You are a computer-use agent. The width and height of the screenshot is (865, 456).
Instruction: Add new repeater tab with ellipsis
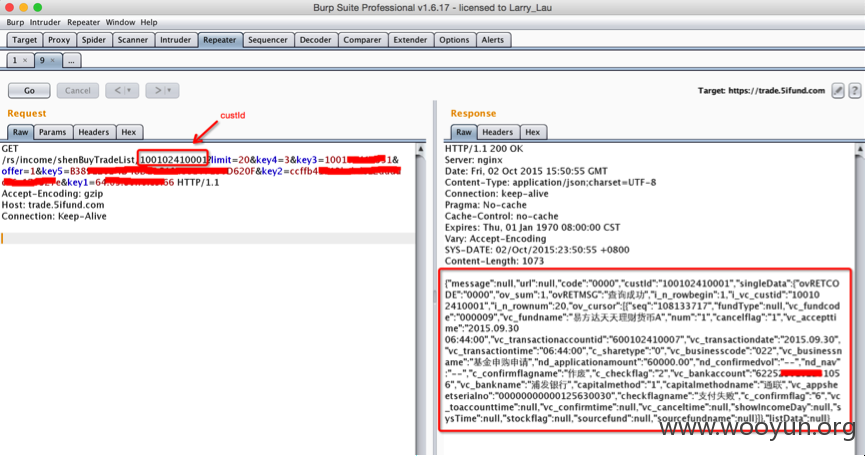(x=72, y=61)
